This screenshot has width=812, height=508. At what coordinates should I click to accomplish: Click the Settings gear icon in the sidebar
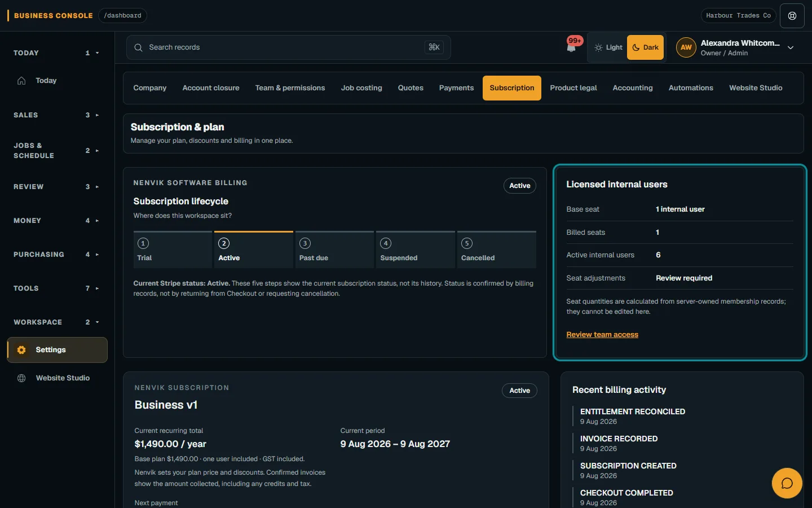(21, 350)
